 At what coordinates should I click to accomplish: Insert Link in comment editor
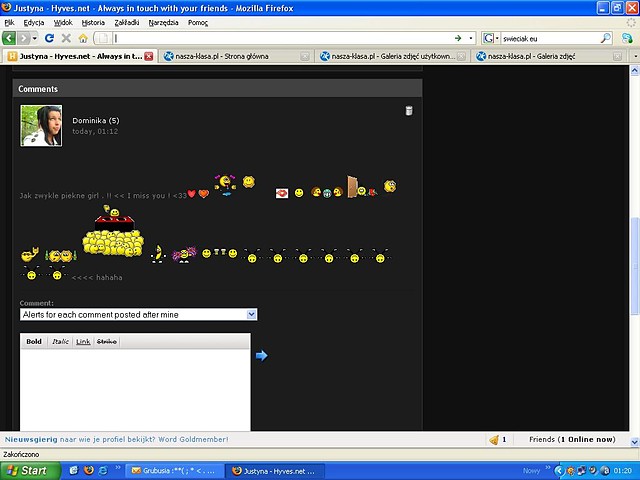[83, 342]
